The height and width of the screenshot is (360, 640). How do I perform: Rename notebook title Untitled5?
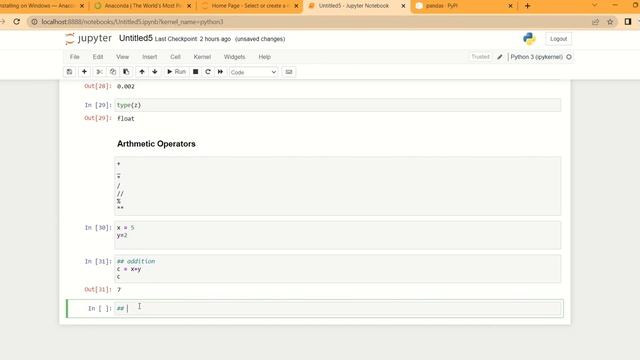click(136, 38)
